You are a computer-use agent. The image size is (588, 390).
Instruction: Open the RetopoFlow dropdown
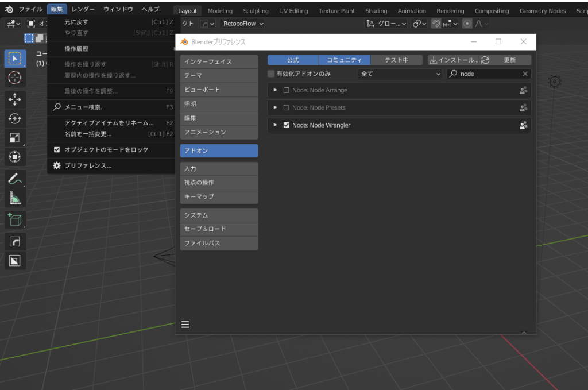click(241, 24)
